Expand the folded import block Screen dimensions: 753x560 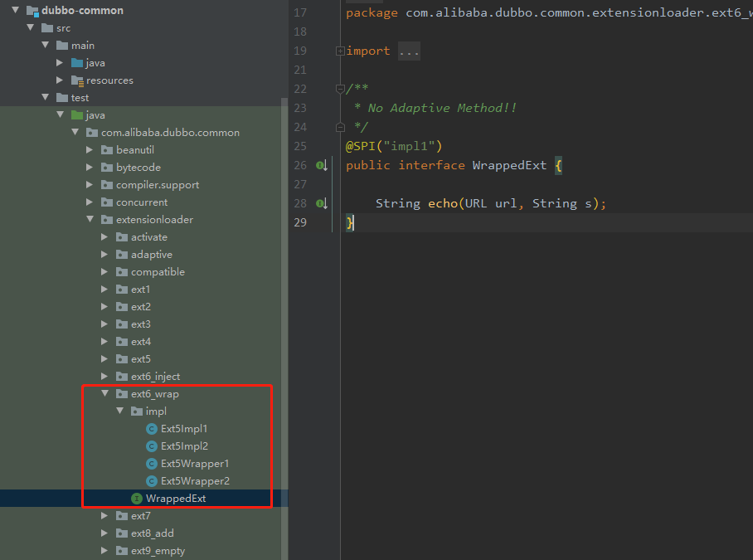340,51
